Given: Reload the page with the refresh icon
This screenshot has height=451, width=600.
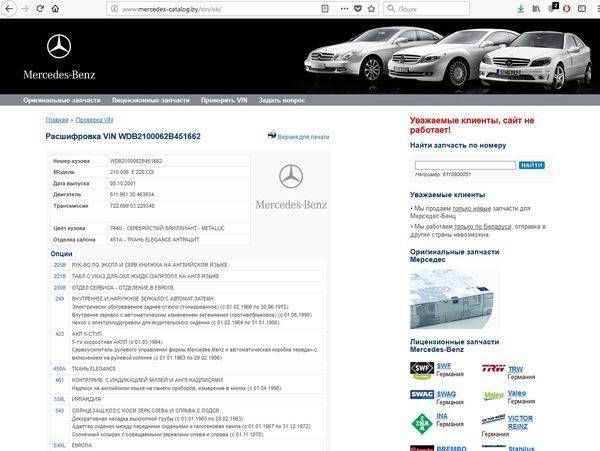Looking at the screenshot, I should 40,8.
